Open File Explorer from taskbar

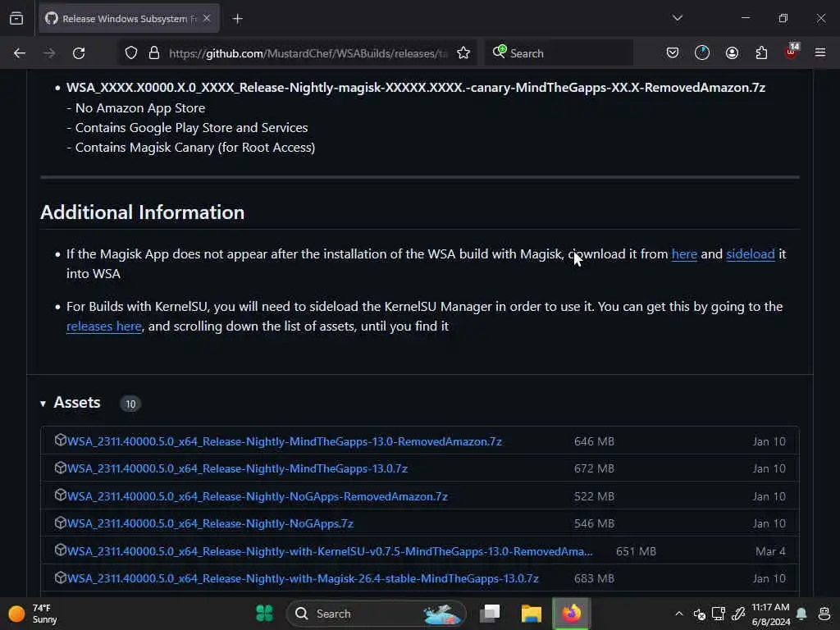pos(531,614)
